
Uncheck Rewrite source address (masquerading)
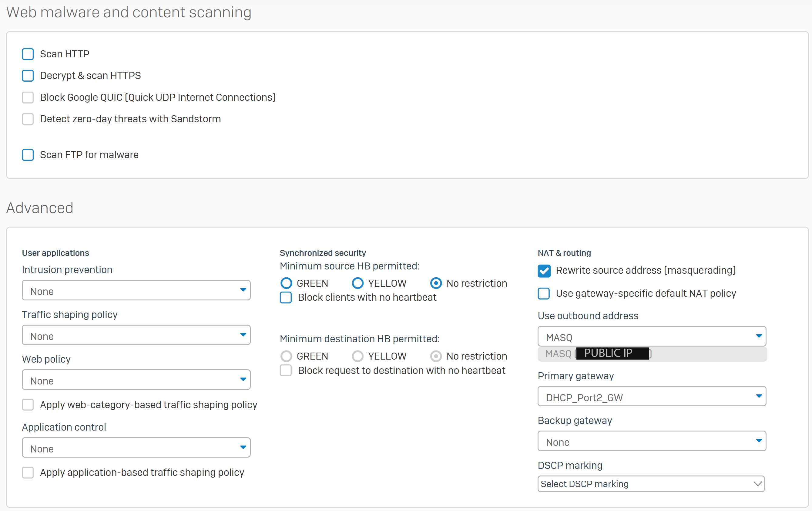point(544,271)
